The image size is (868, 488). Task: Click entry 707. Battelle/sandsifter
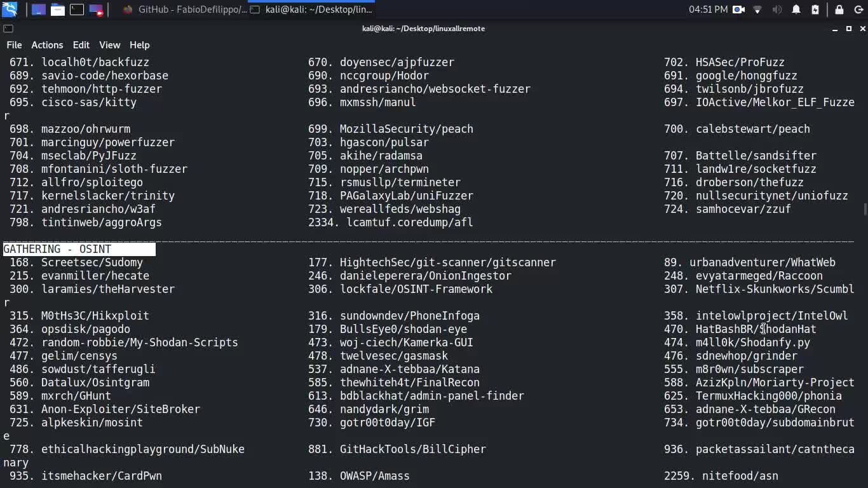(x=740, y=156)
